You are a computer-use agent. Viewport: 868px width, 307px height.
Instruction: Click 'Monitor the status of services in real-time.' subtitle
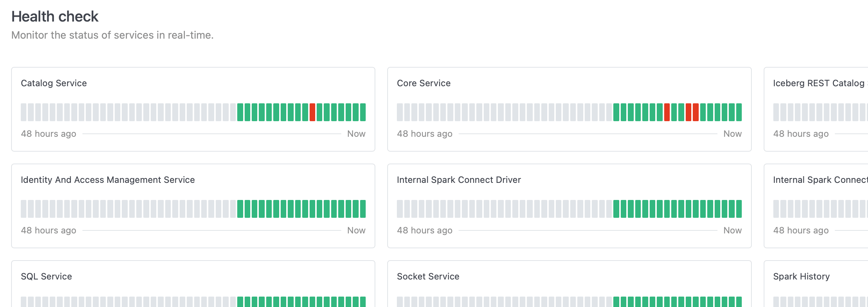click(112, 35)
